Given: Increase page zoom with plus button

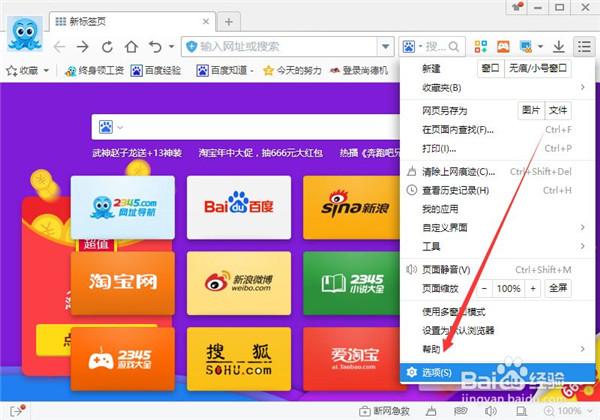Looking at the screenshot, I should [x=532, y=288].
